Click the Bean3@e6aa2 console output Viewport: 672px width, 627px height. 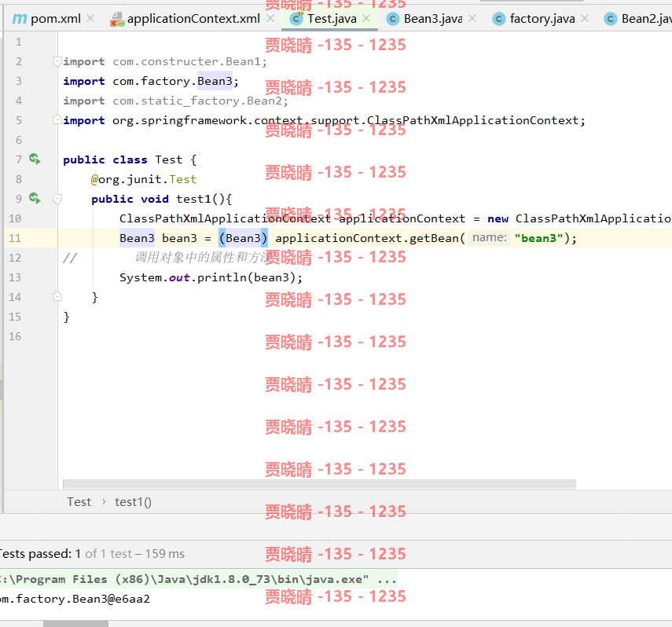75,599
